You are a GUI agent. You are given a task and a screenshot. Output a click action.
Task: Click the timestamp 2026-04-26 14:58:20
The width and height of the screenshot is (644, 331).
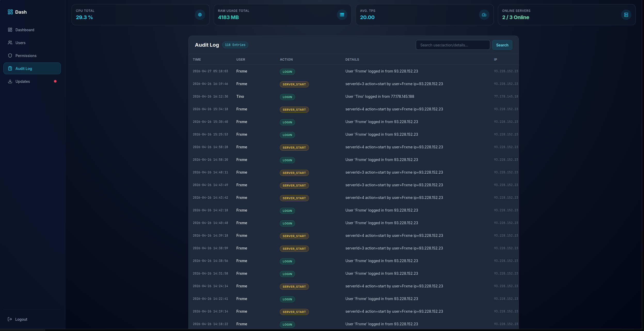click(x=210, y=160)
